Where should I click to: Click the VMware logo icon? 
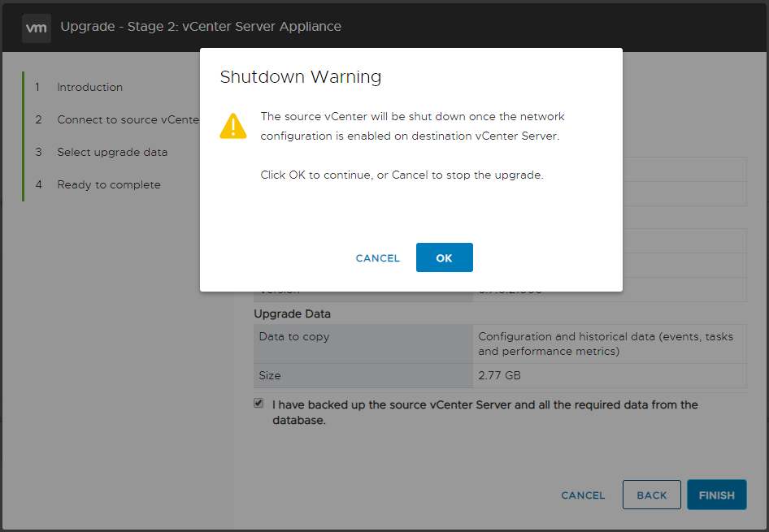pos(36,28)
